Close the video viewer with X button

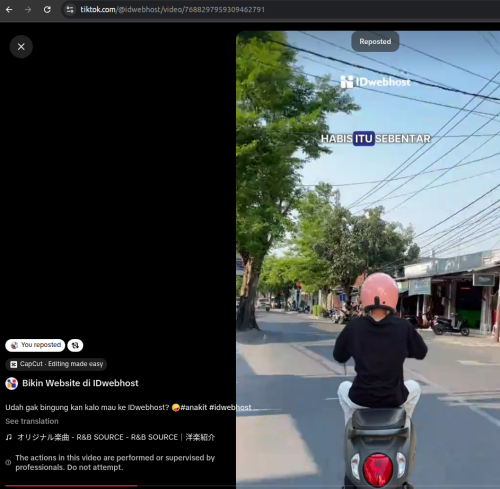point(21,47)
